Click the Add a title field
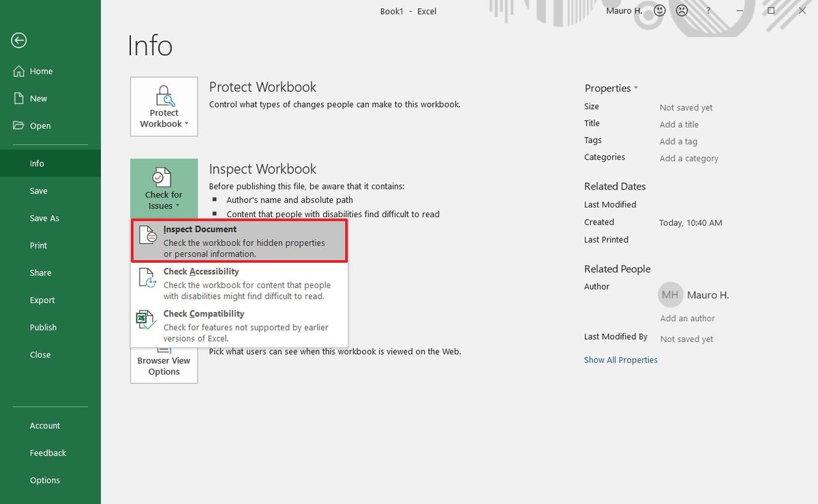818x504 pixels. [679, 124]
